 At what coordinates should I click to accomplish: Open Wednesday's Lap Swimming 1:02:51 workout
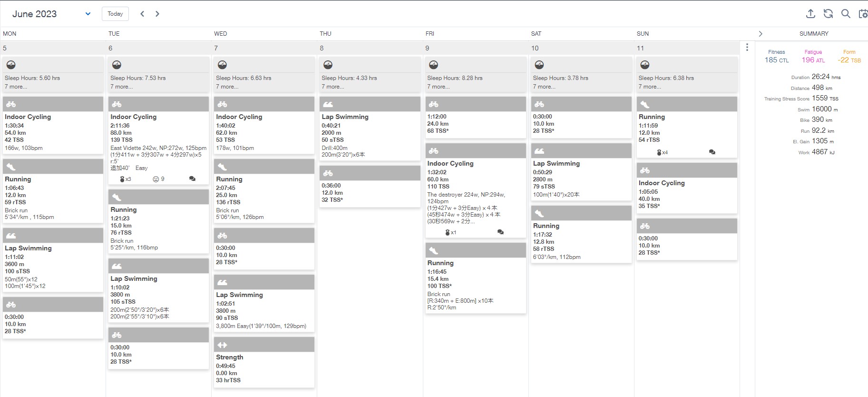tap(264, 303)
